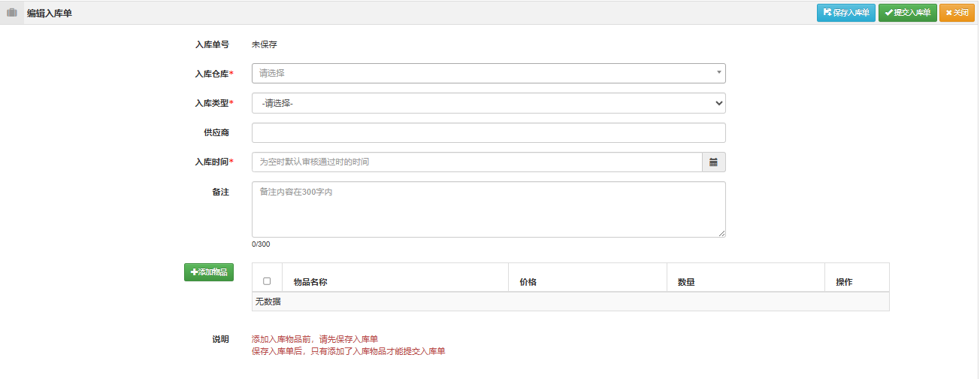Click the 编辑入库单 page title
Image resolution: width=980 pixels, height=379 pixels.
[x=50, y=13]
